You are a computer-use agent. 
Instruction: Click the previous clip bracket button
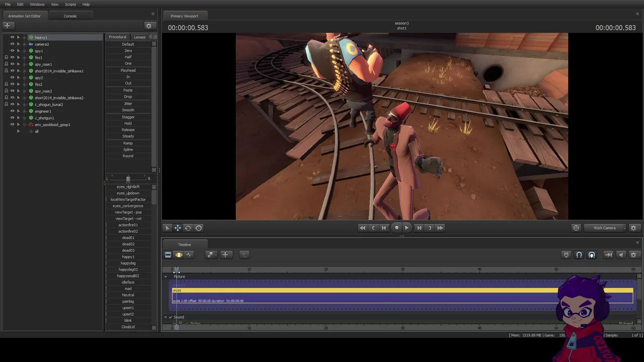pos(373,228)
